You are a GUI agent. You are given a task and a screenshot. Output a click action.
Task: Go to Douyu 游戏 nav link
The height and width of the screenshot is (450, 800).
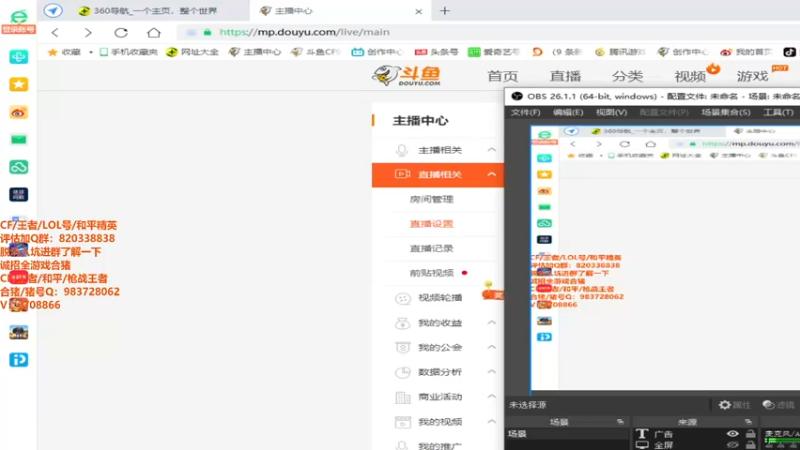tap(752, 76)
